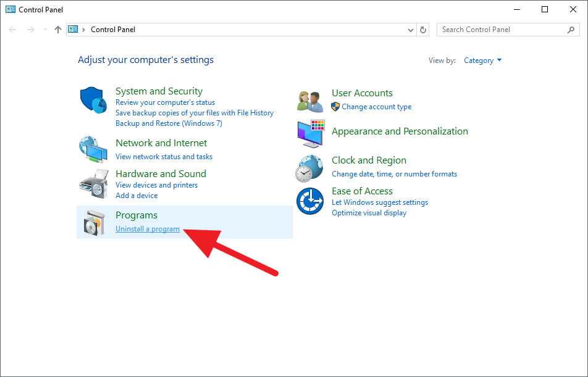588x377 pixels.
Task: Expand the breadcrumb chevron before Control Panel
Action: pos(83,30)
